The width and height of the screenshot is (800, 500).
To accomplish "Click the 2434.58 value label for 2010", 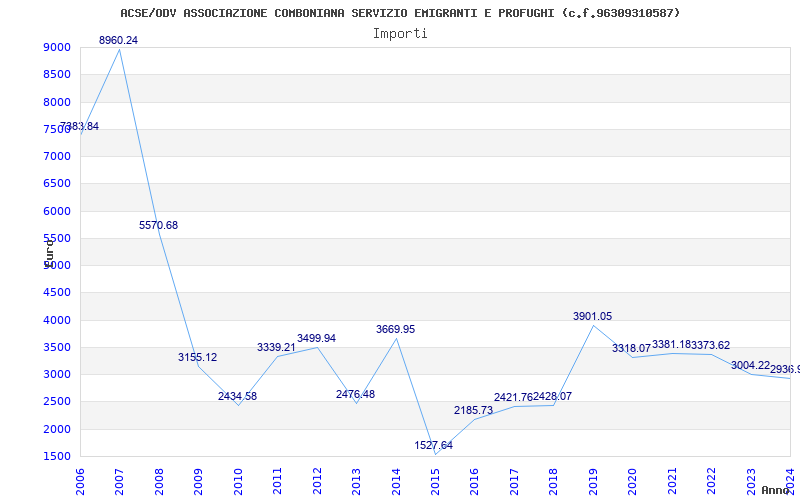I will [x=237, y=397].
